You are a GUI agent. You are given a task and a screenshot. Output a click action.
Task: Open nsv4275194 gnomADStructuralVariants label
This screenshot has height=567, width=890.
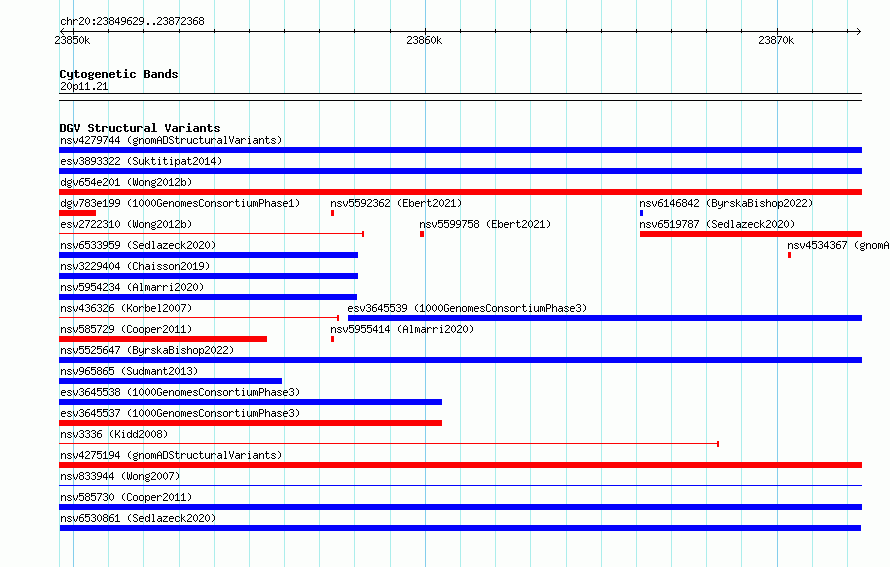coord(171,455)
